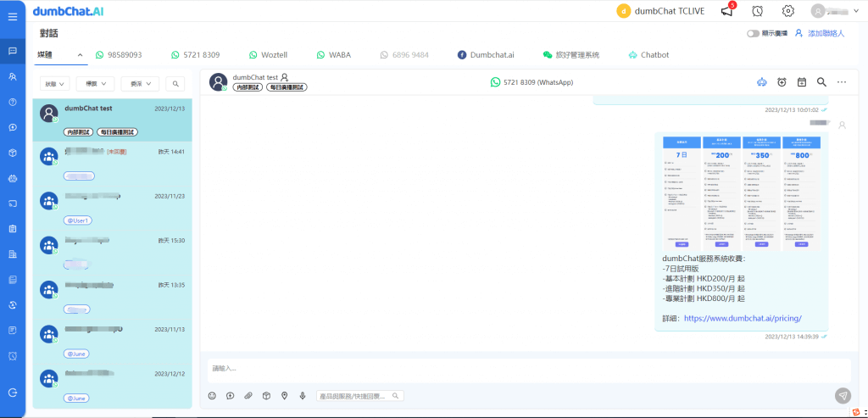Click the 內部測試 tag in chat header
This screenshot has width=868, height=418.
coord(248,87)
